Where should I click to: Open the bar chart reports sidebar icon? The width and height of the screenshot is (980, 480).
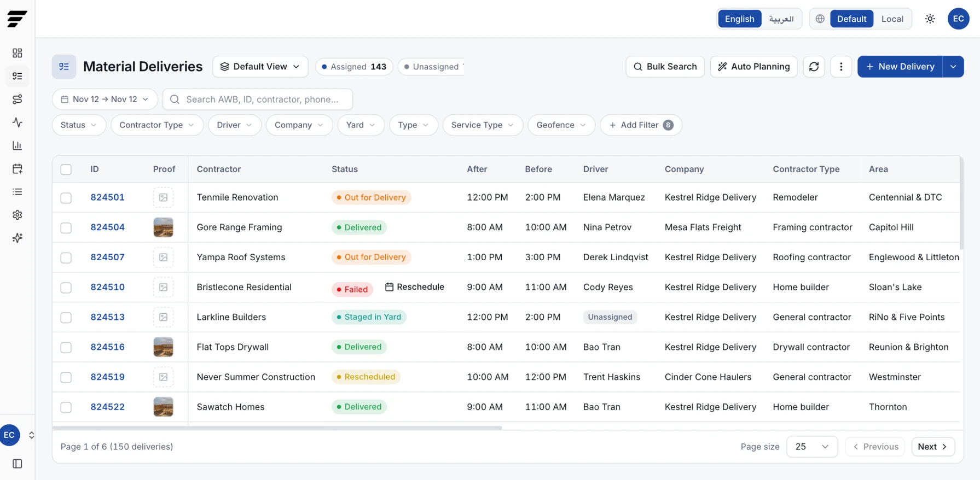[x=18, y=145]
